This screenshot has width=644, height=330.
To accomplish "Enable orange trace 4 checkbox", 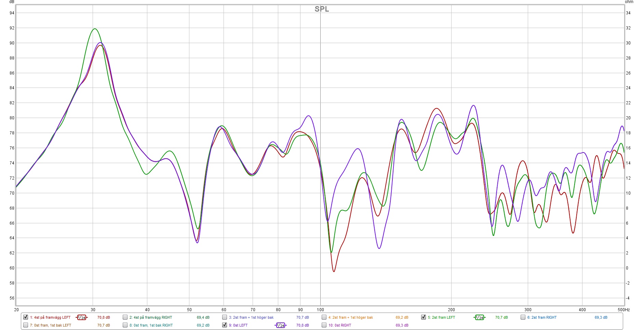I will tap(324, 317).
